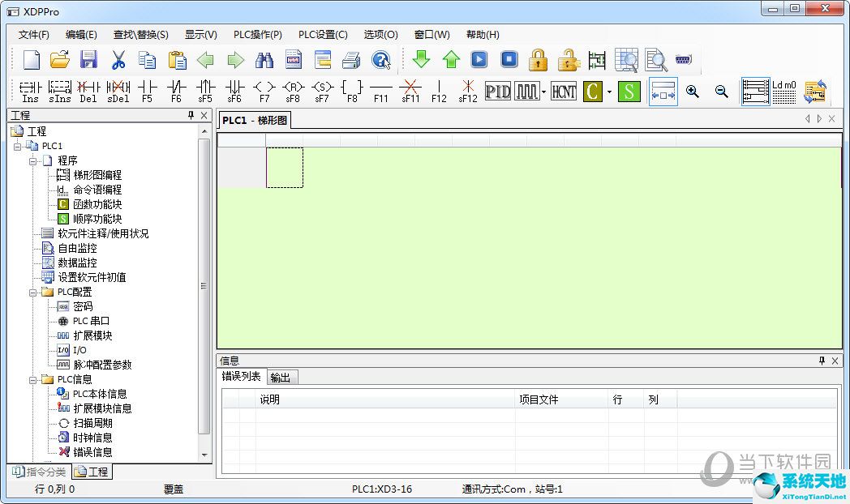Click the HCNT high-speed counter icon

[563, 91]
